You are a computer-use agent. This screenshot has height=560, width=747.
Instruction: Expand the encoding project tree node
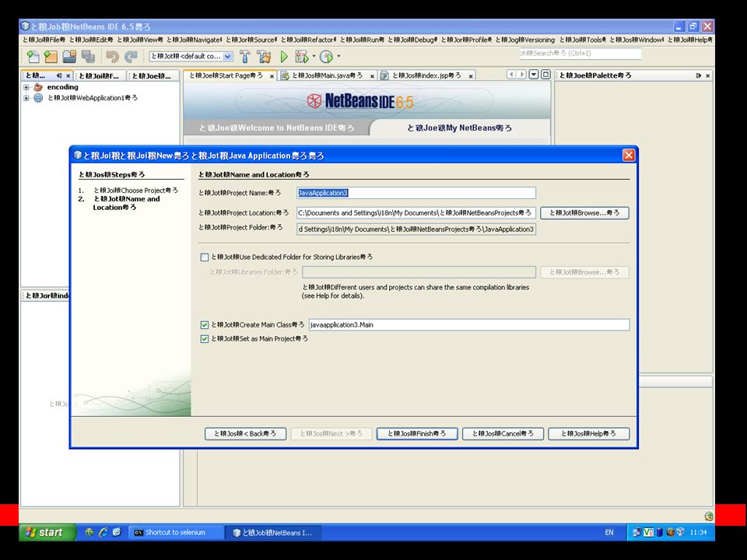[26, 87]
